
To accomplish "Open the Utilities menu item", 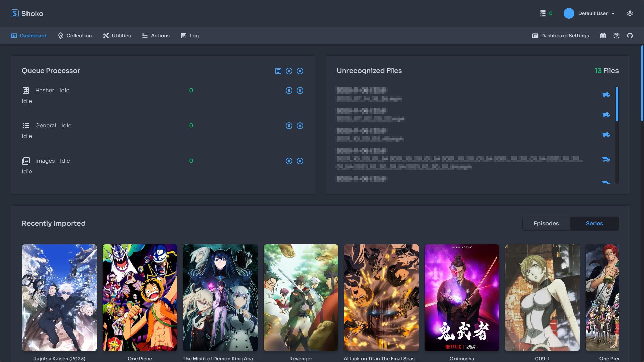I will (117, 36).
